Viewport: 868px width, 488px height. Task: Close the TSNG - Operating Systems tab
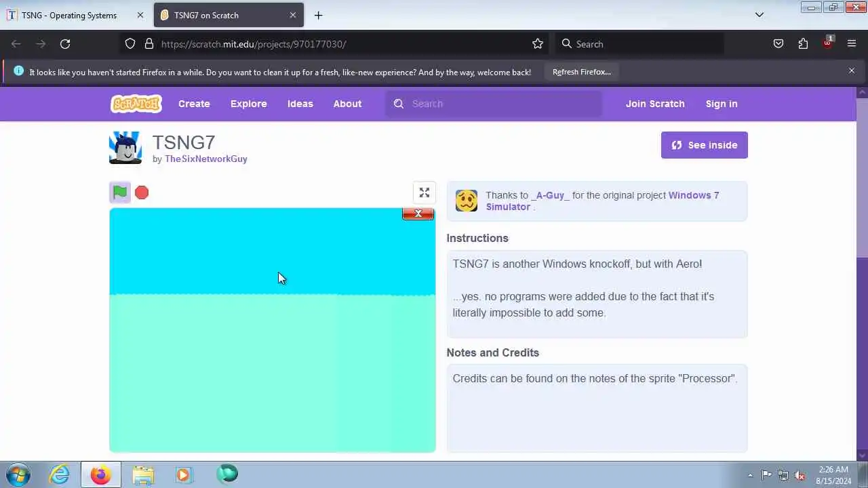(140, 15)
